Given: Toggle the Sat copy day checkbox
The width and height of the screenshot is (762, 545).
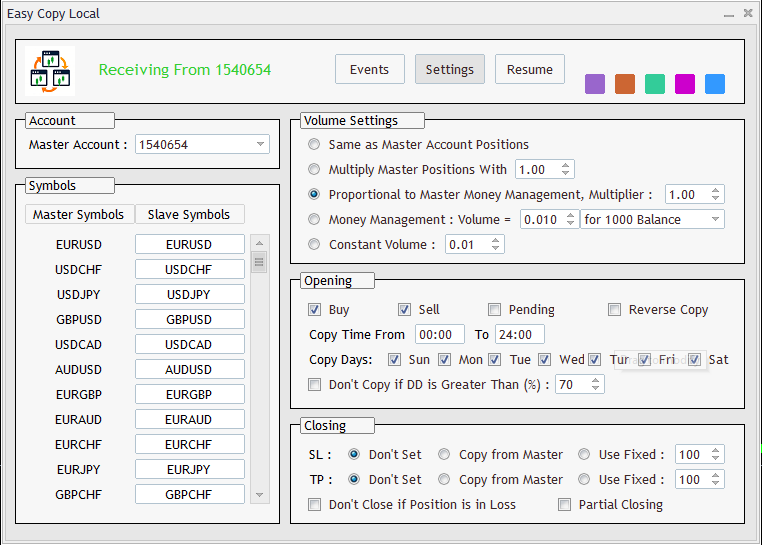Looking at the screenshot, I should (x=694, y=360).
